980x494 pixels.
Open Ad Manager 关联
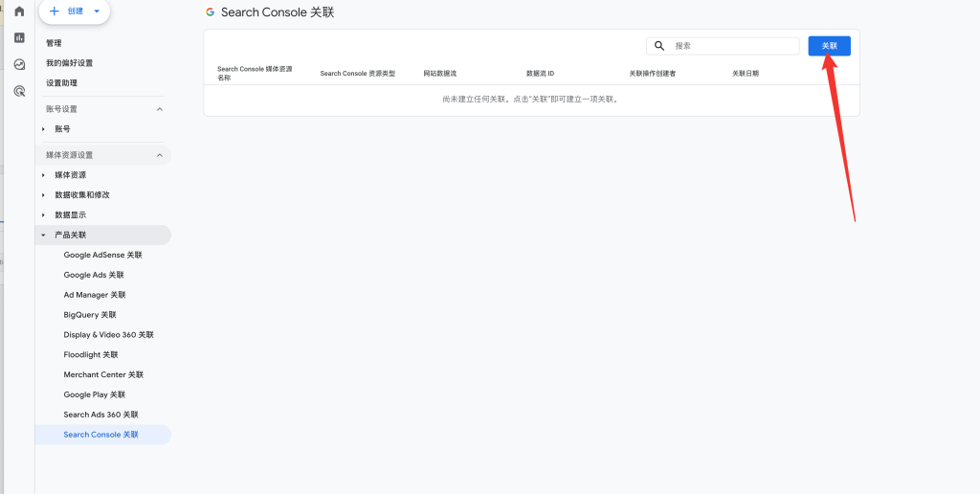95,295
